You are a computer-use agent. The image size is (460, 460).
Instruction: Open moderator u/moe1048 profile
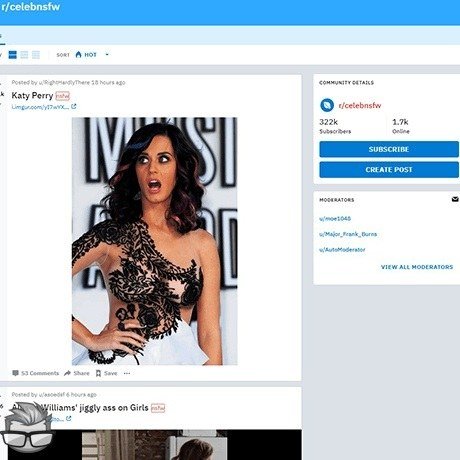335,219
